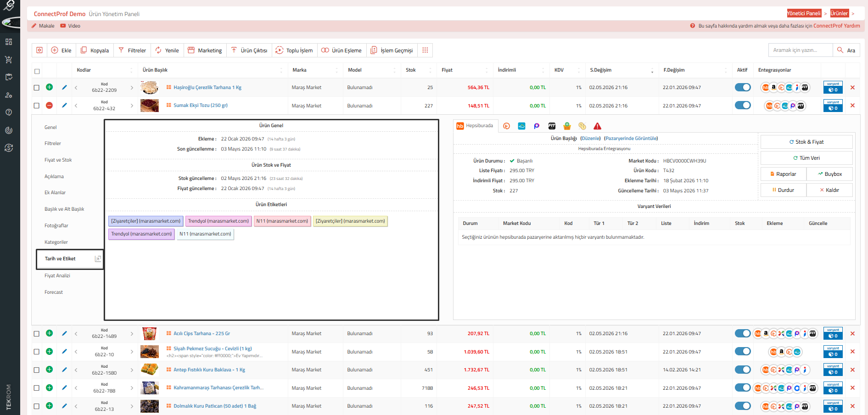Tick checkbox for Sumak Ekşi Tozu row
This screenshot has height=415, width=868.
click(37, 106)
